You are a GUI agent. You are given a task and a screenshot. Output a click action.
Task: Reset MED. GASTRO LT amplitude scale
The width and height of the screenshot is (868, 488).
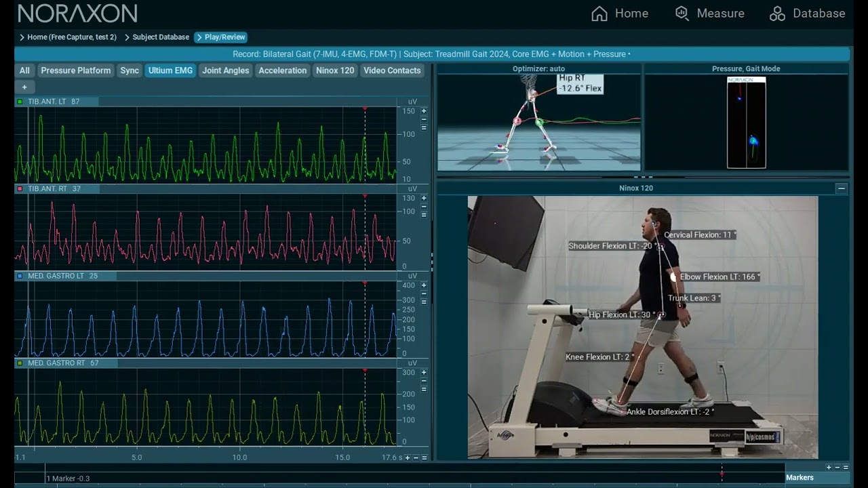pyautogui.click(x=424, y=302)
